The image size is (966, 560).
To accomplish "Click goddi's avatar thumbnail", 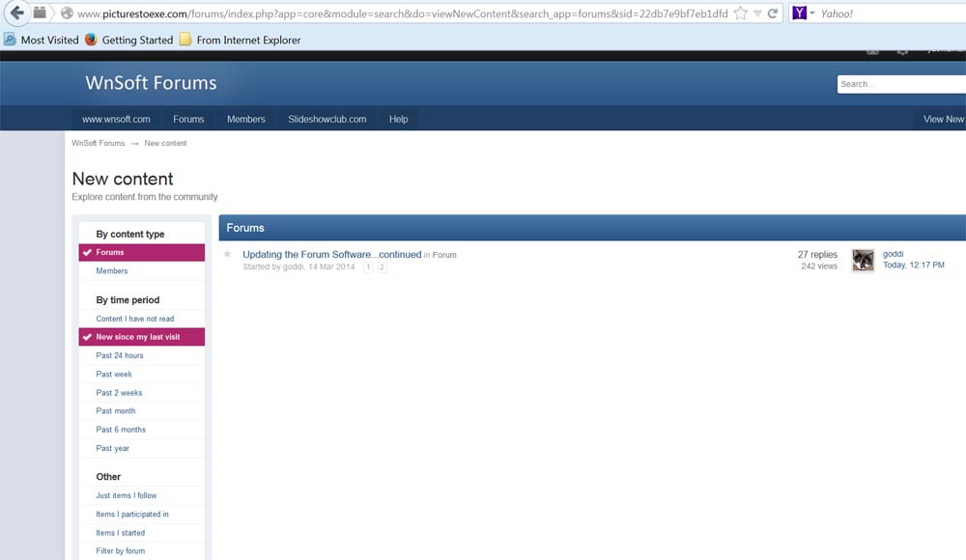I will coord(863,260).
